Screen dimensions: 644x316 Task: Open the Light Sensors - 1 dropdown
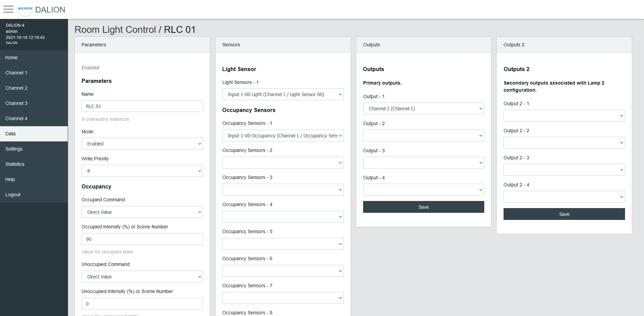(x=283, y=94)
